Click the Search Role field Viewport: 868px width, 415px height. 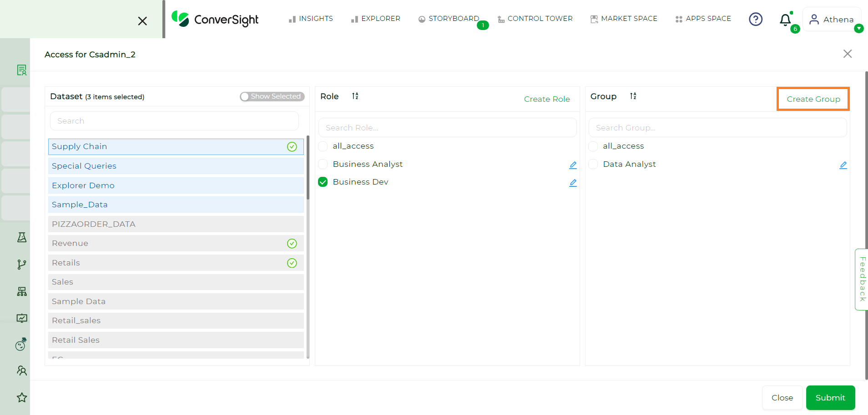tap(447, 128)
